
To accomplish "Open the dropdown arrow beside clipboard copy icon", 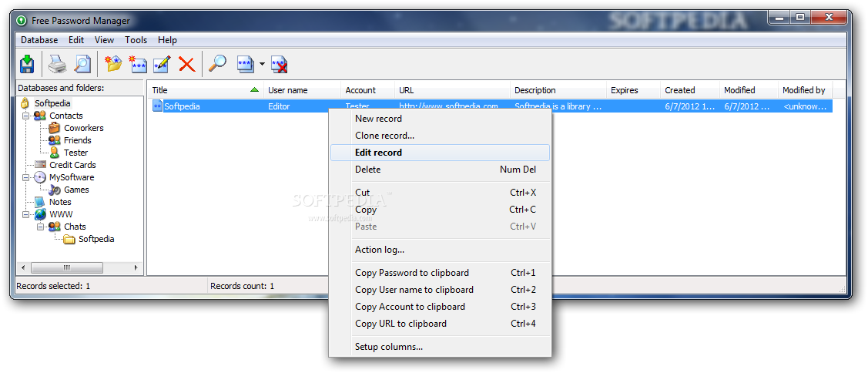I will (x=262, y=64).
